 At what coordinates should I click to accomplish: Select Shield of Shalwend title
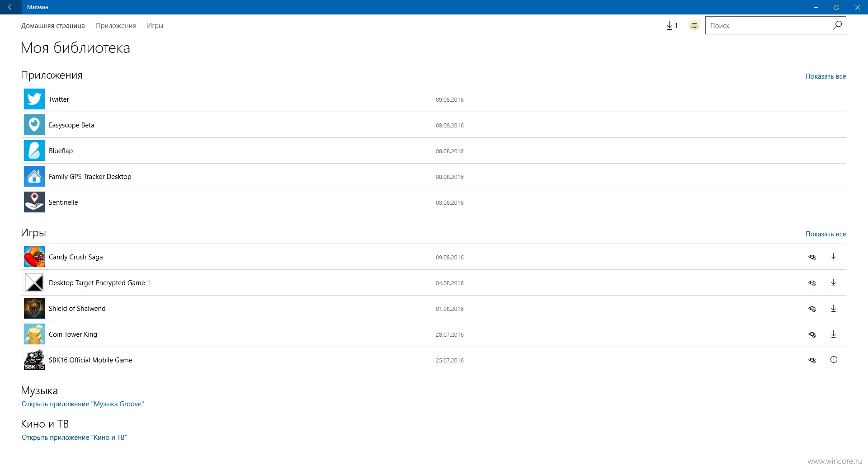coord(77,309)
